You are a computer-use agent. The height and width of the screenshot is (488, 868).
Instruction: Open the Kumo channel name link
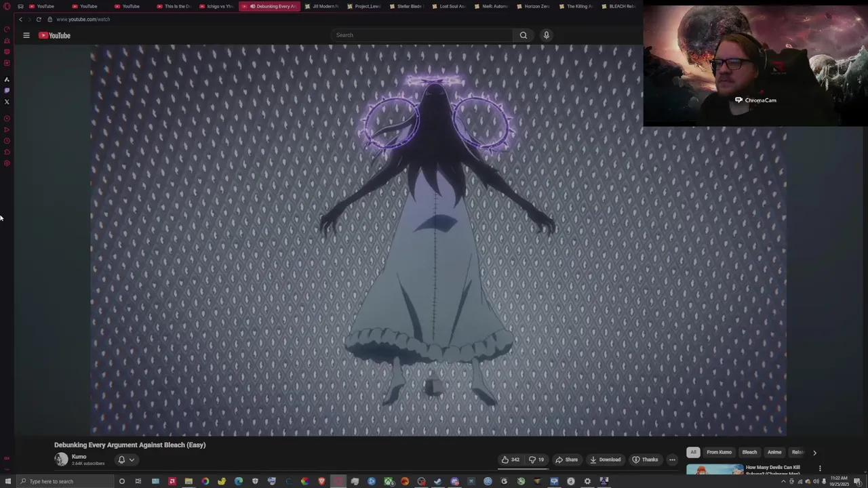click(x=79, y=457)
